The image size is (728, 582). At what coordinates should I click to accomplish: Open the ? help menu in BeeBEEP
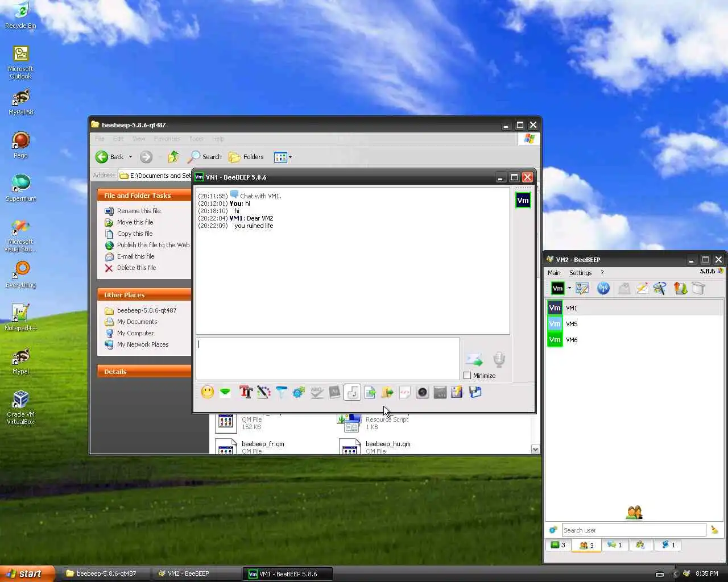(x=602, y=273)
